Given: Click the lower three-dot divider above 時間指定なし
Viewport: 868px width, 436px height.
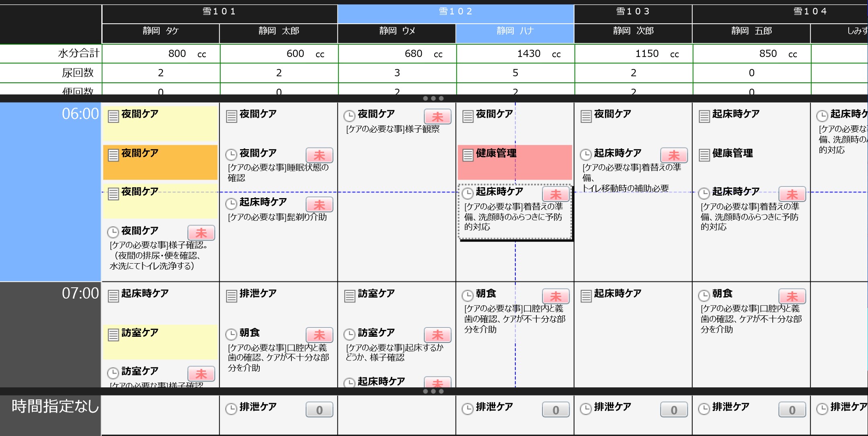Looking at the screenshot, I should (x=433, y=391).
